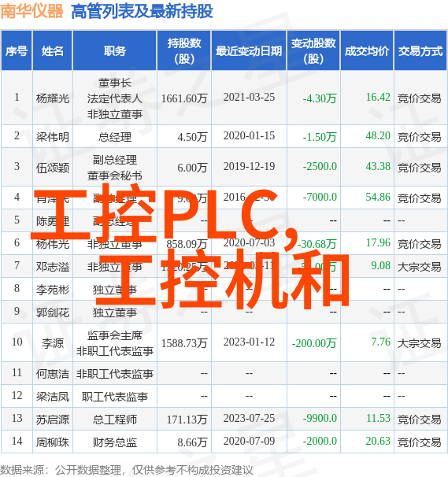Click the -30.68万 change value
This screenshot has height=477, width=448.
(317, 244)
